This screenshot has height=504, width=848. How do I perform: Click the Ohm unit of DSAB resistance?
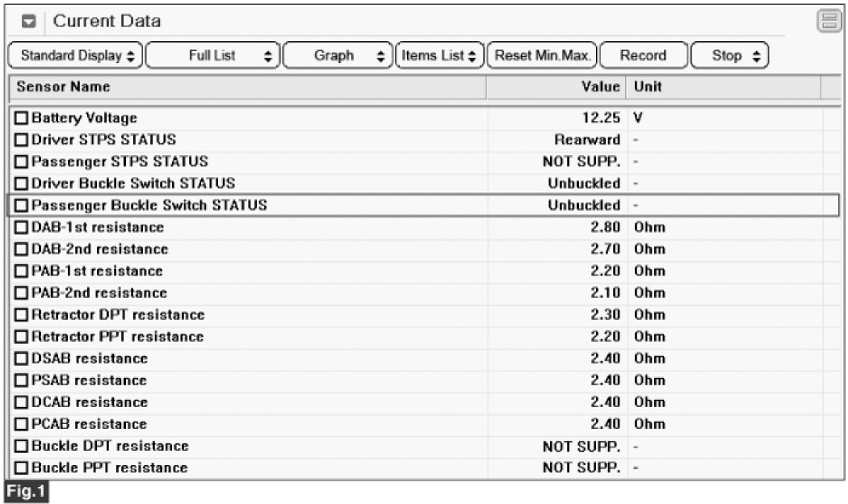click(649, 359)
